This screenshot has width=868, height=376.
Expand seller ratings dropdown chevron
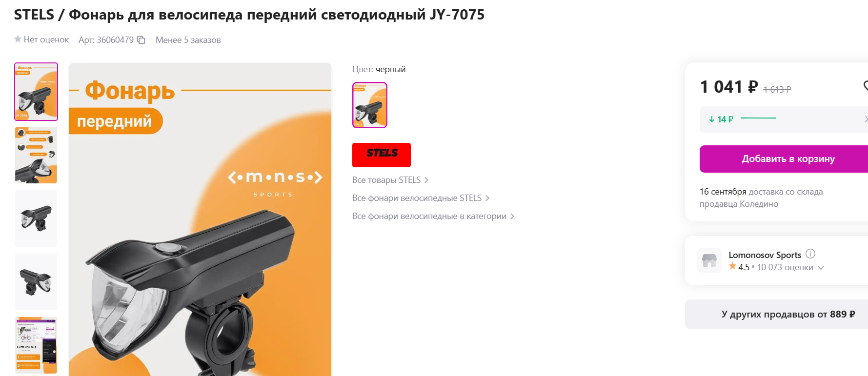[821, 268]
